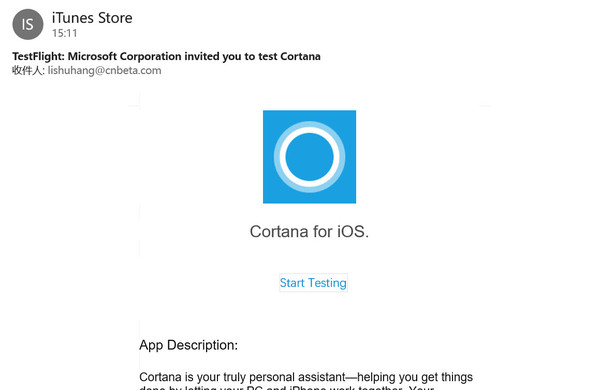The width and height of the screenshot is (600, 390).
Task: Open the Start Testing link
Action: [x=313, y=282]
